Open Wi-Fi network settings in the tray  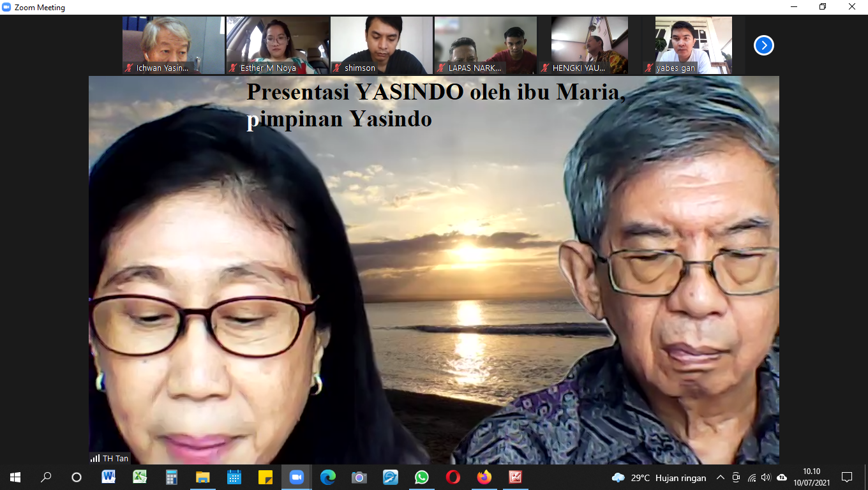point(751,477)
